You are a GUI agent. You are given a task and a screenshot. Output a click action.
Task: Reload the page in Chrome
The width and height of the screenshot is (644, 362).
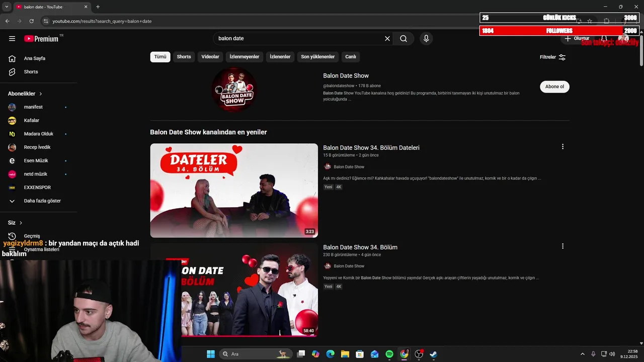pos(32,21)
